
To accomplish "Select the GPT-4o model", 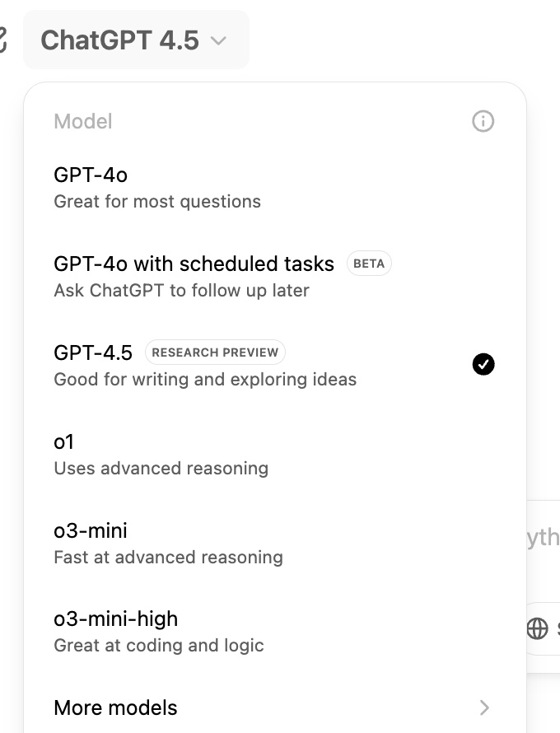I will [x=91, y=175].
